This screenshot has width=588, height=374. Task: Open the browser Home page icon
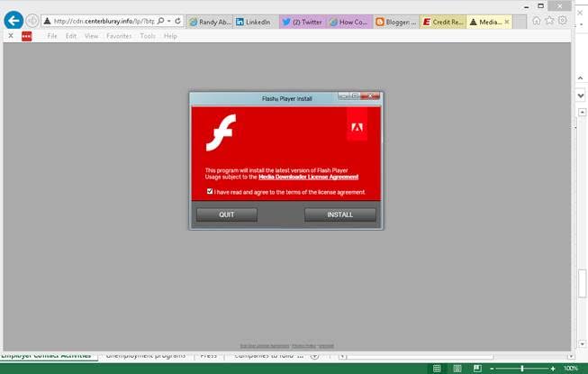(537, 21)
